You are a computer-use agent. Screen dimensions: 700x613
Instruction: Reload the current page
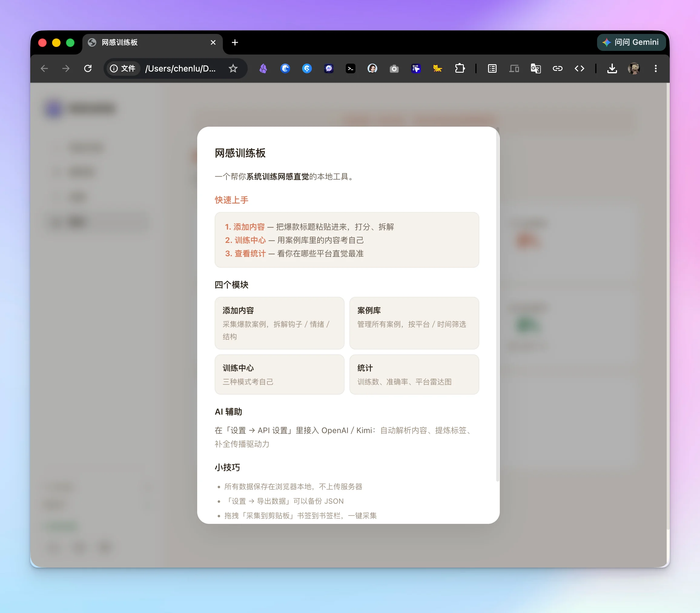tap(88, 68)
